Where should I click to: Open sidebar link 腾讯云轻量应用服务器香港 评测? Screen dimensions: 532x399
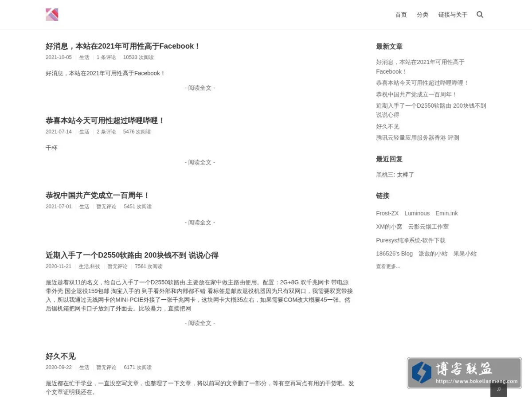click(x=418, y=138)
